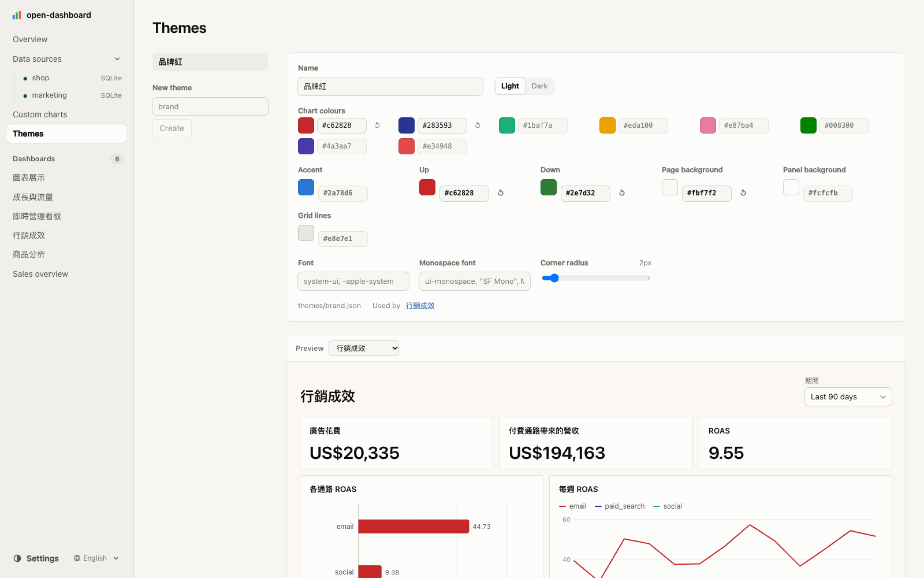This screenshot has height=578, width=924.
Task: Click the open-dashboard logo icon
Action: click(17, 15)
